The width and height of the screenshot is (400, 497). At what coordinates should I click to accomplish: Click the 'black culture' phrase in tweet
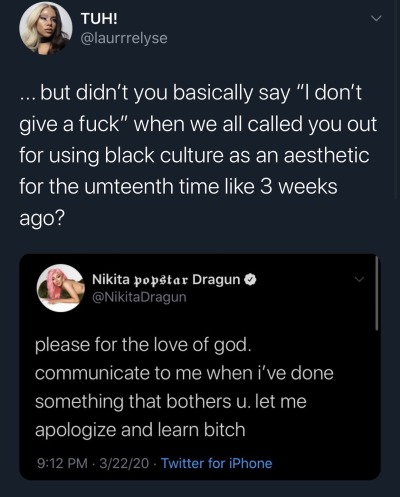point(163,156)
